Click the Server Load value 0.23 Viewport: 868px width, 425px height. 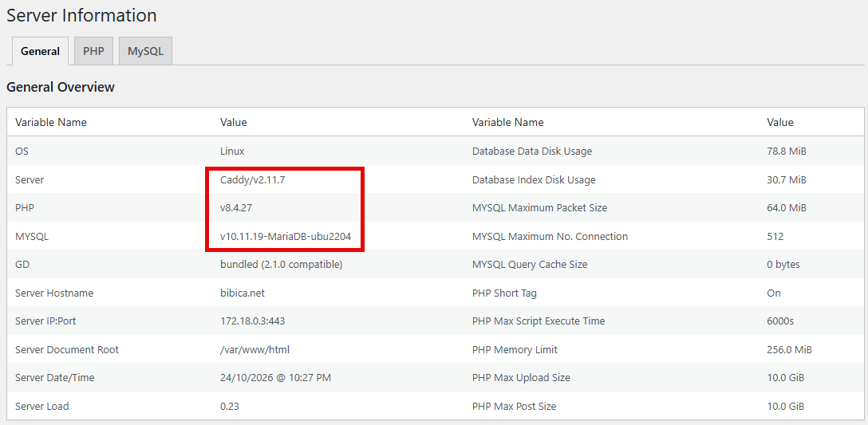coord(230,406)
